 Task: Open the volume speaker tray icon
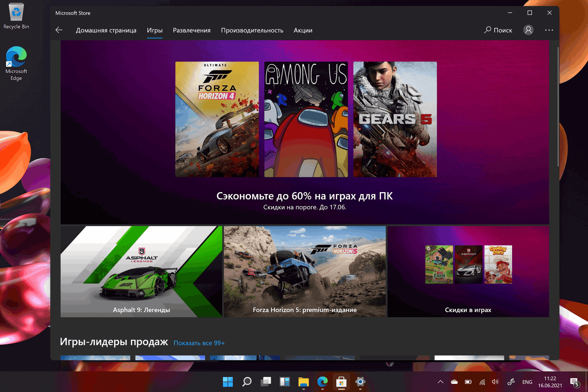pos(495,382)
